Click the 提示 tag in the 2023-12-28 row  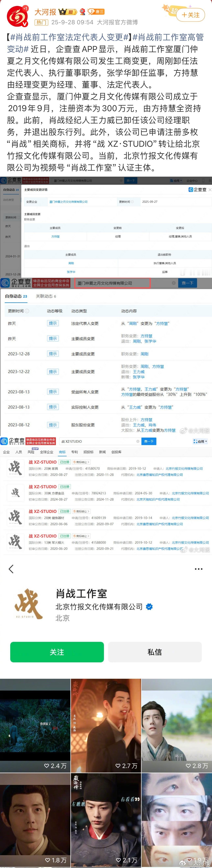click(x=53, y=354)
